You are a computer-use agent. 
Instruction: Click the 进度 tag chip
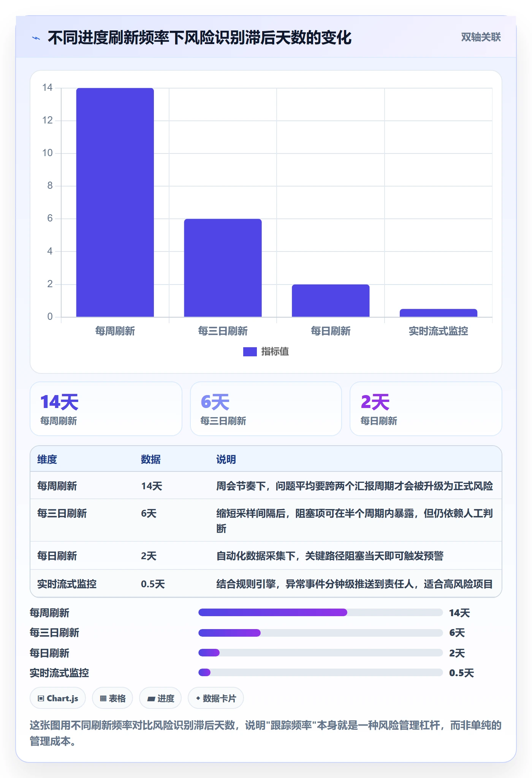pos(160,698)
